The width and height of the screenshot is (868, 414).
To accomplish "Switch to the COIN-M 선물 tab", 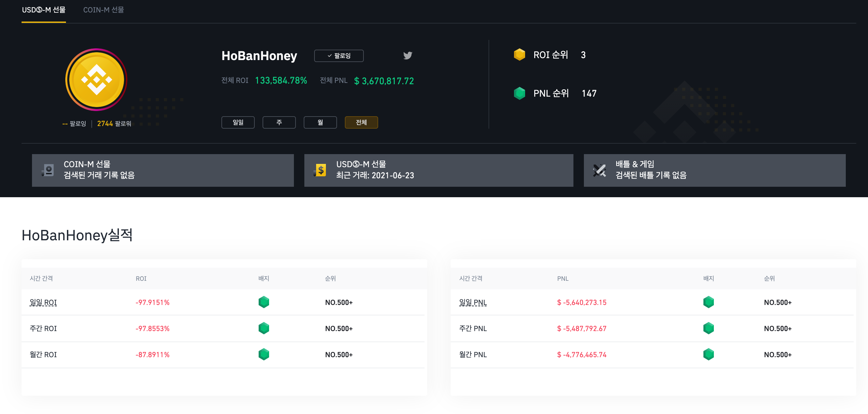I will 104,10.
